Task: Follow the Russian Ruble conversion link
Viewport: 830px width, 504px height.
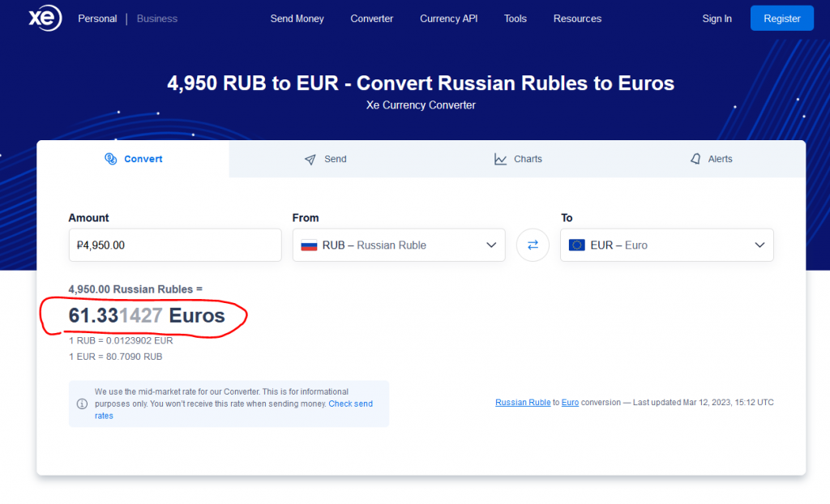Action: click(523, 402)
